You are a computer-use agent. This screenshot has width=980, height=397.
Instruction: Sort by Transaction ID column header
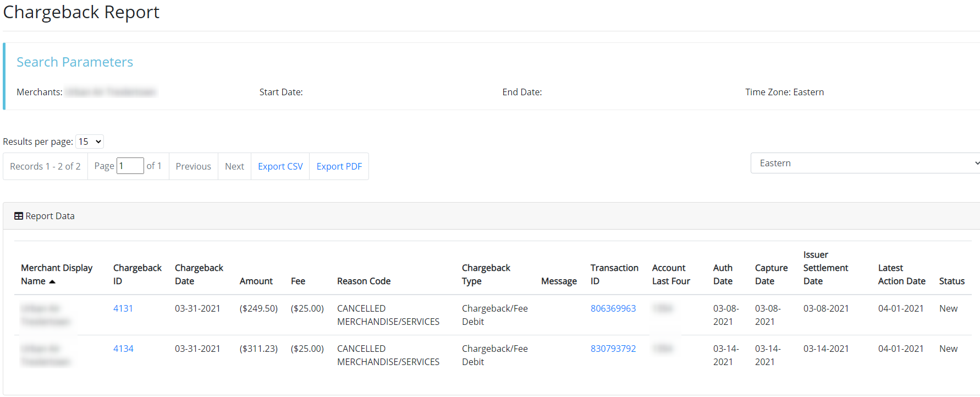coord(614,274)
